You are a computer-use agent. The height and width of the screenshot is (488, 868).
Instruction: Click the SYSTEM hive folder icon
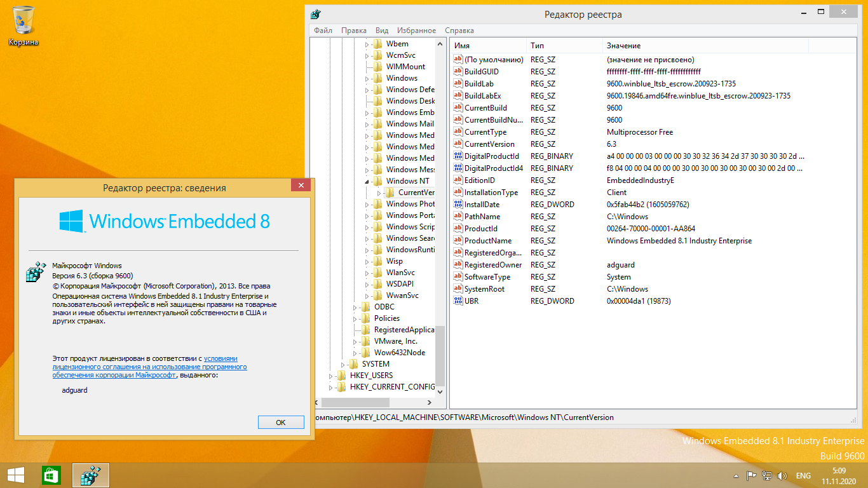coord(353,364)
